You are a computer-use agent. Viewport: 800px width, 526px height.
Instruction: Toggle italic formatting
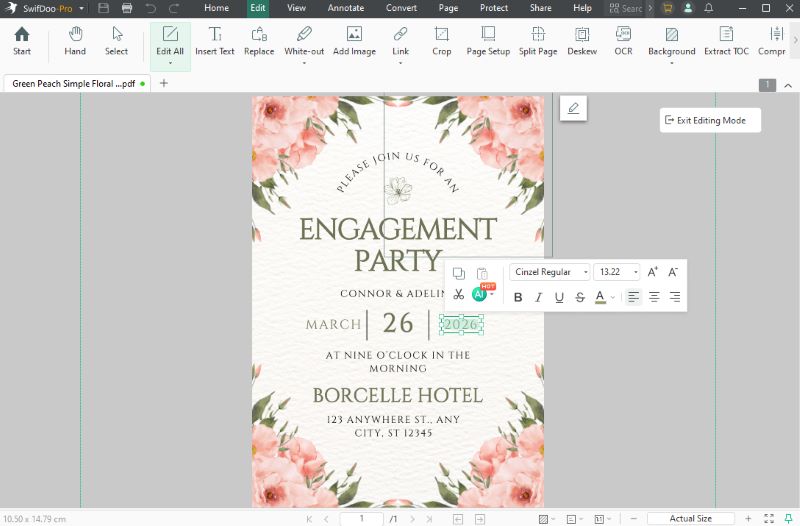[x=538, y=297]
